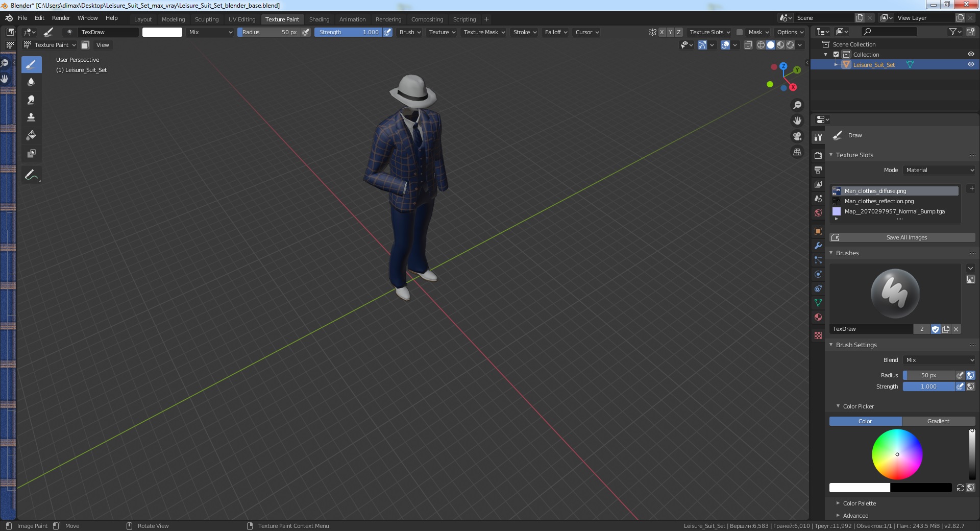
Task: Toggle X-ray view mode
Action: [748, 45]
